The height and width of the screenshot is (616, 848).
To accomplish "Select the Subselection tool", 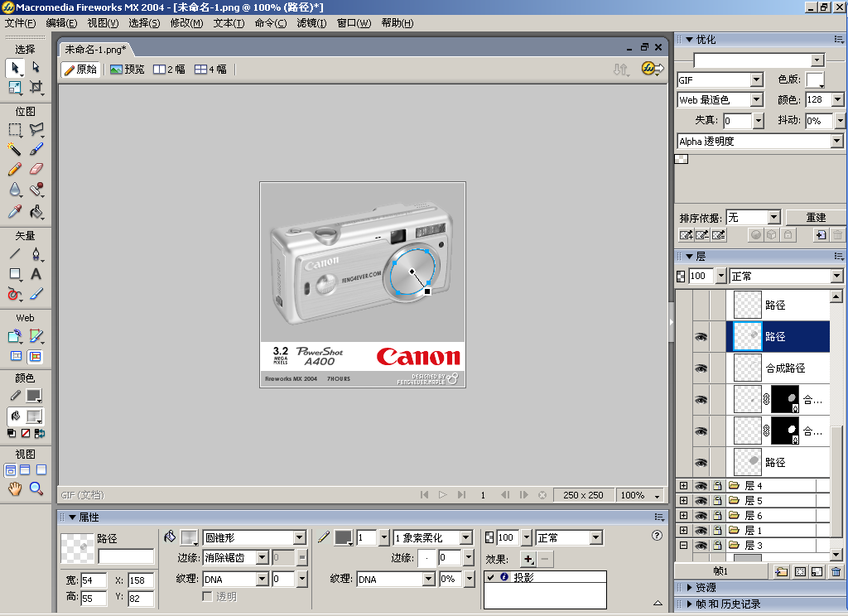I will [x=36, y=67].
